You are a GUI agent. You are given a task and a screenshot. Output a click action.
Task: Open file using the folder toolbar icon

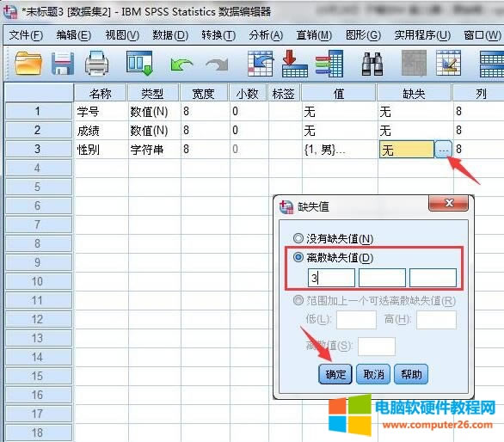(x=28, y=64)
